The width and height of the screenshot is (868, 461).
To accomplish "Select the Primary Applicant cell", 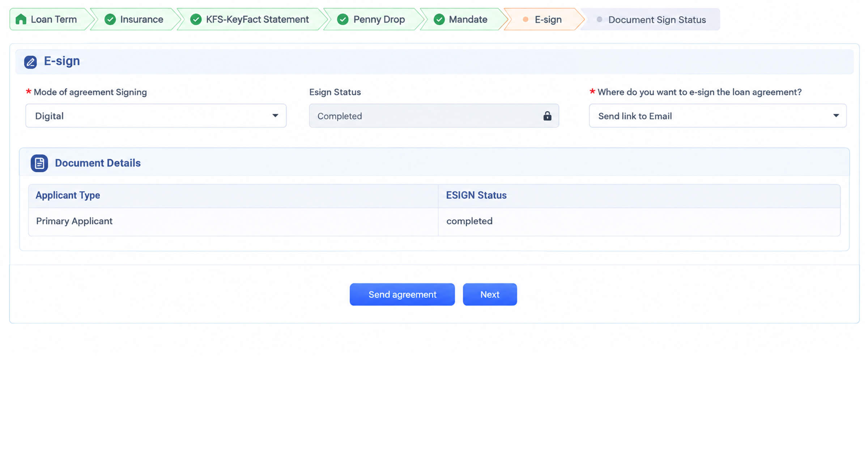I will (x=233, y=221).
